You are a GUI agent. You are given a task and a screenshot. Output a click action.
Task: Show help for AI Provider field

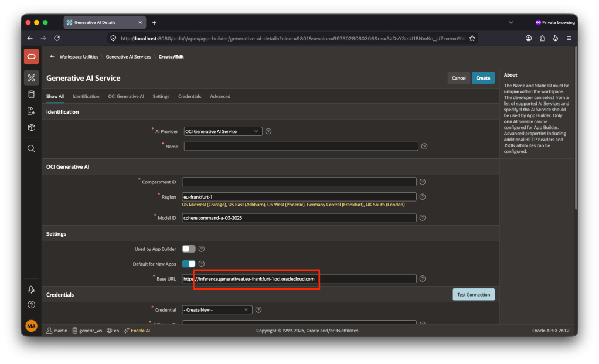click(268, 131)
